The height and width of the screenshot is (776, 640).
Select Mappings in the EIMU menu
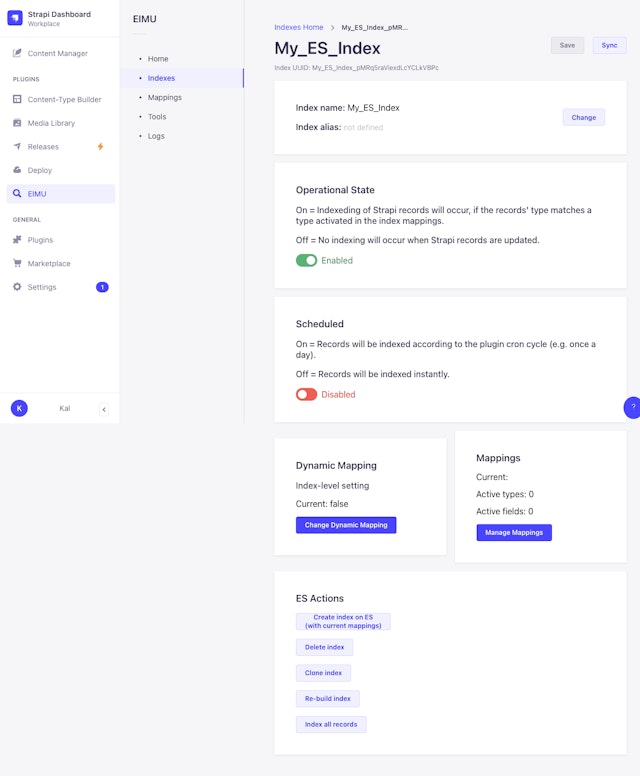(164, 97)
